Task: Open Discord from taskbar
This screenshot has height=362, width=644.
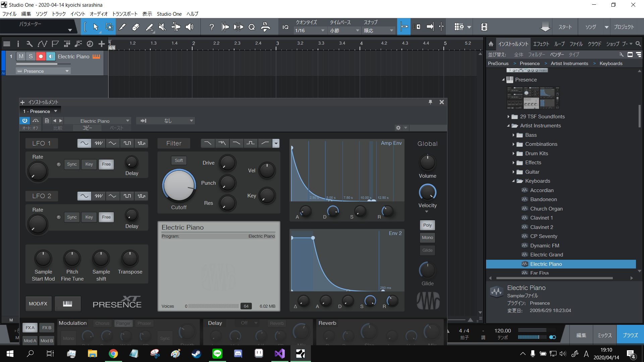Action: pyautogui.click(x=238, y=354)
